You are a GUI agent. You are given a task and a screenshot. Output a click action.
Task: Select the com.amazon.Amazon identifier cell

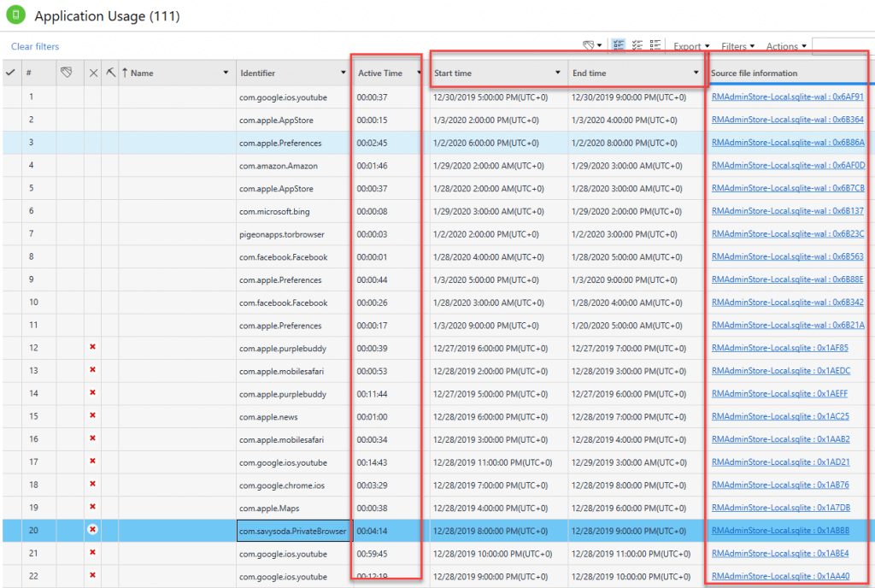coord(278,166)
